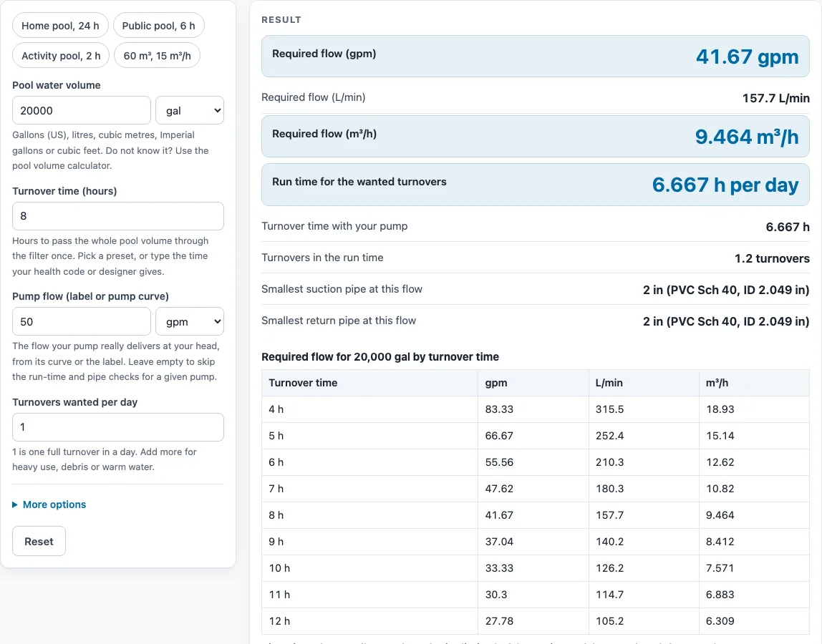This screenshot has height=644, width=822.
Task: Click the m³/h column header
Action: (x=755, y=383)
